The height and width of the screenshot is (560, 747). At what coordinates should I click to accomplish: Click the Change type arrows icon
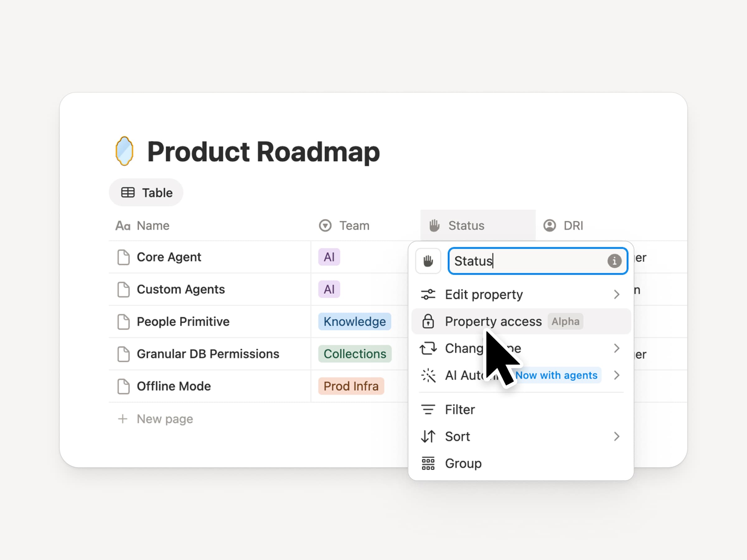[x=428, y=348]
